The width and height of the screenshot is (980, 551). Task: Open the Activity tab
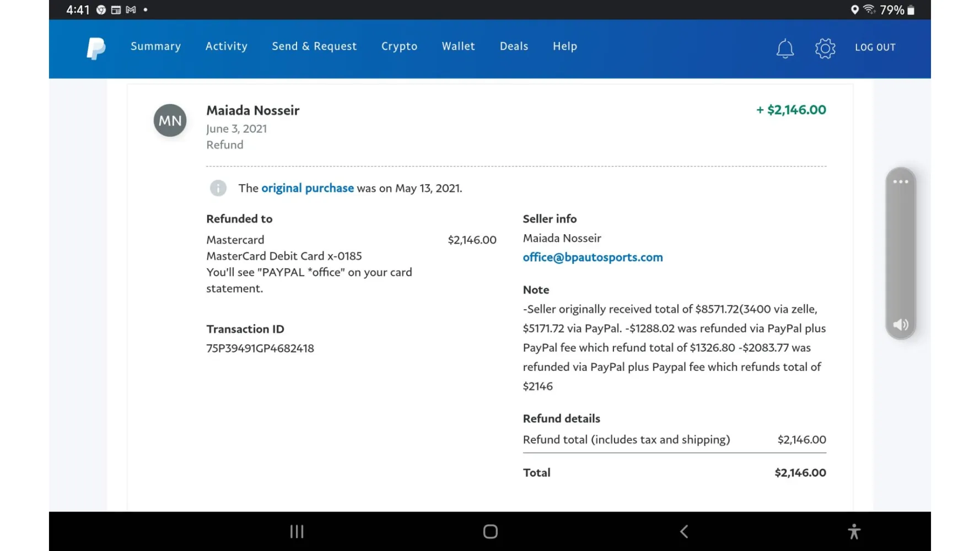point(227,46)
